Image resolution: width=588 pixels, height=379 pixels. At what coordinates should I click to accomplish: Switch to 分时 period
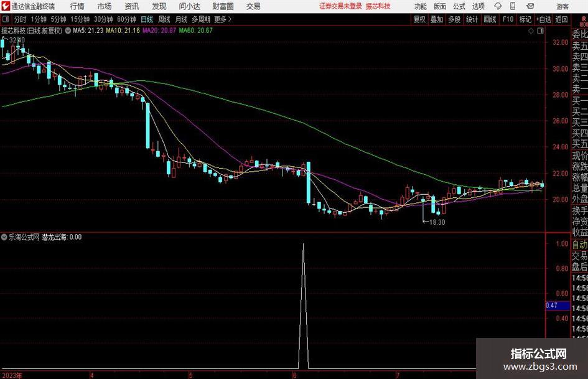pyautogui.click(x=20, y=19)
